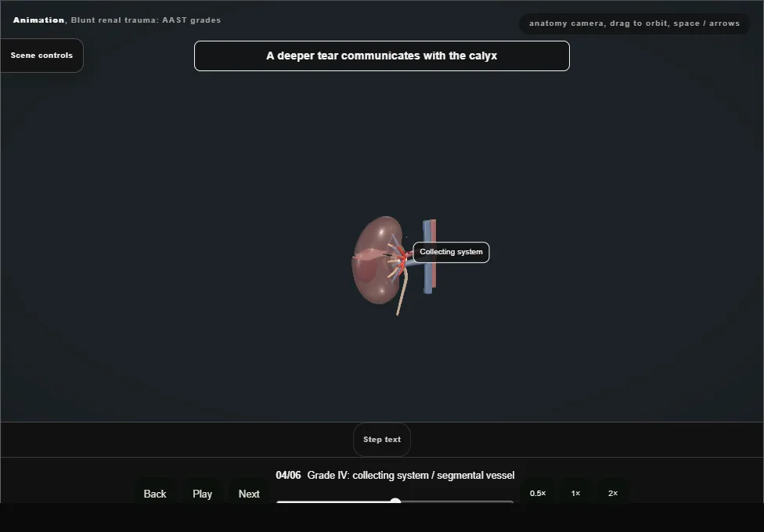764x532 pixels.
Task: Click the kidney 3D model
Action: [x=377, y=261]
